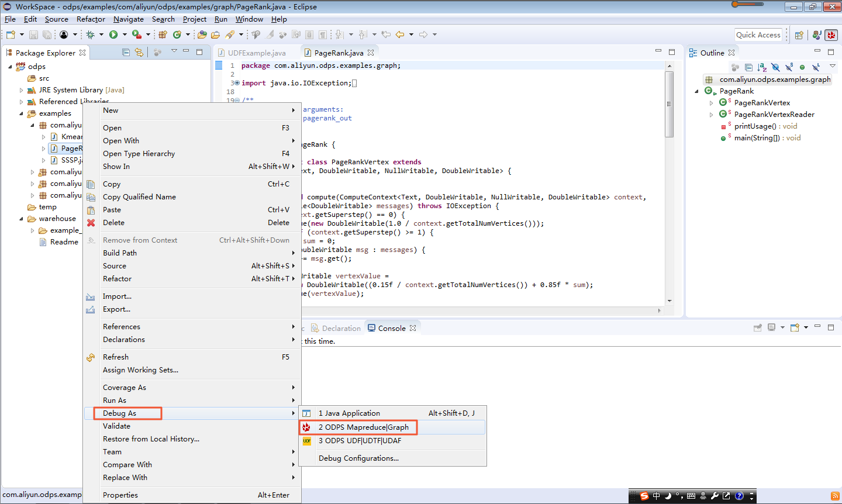Choose 'Debug Configurations...' in the submenu
Viewport: 842px width, 504px height.
coord(358,458)
